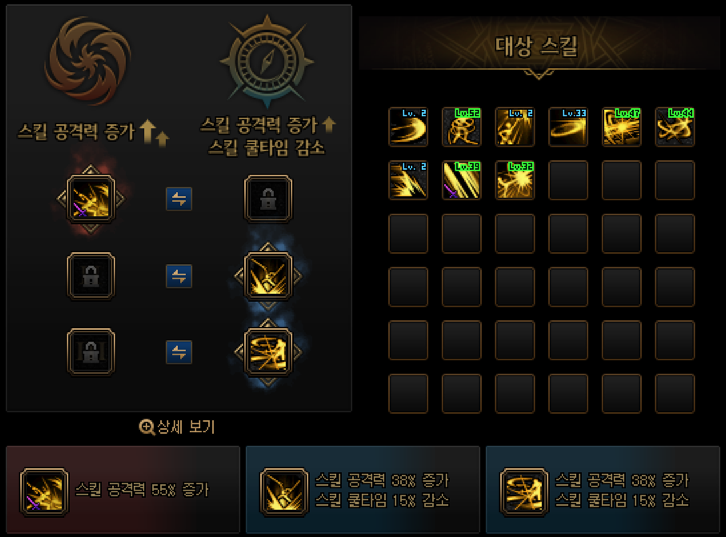Image resolution: width=726 pixels, height=537 pixels.
Task: Click the locked slot in middle left column
Action: [91, 276]
